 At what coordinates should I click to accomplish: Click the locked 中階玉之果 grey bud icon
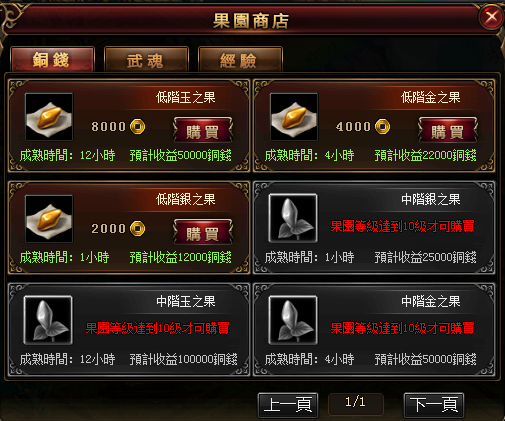(48, 320)
